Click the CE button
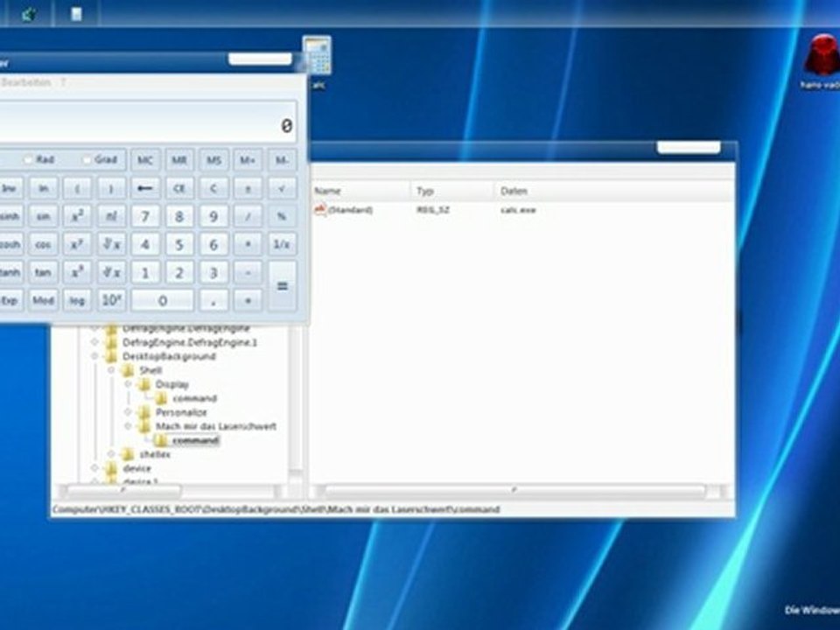 179,188
